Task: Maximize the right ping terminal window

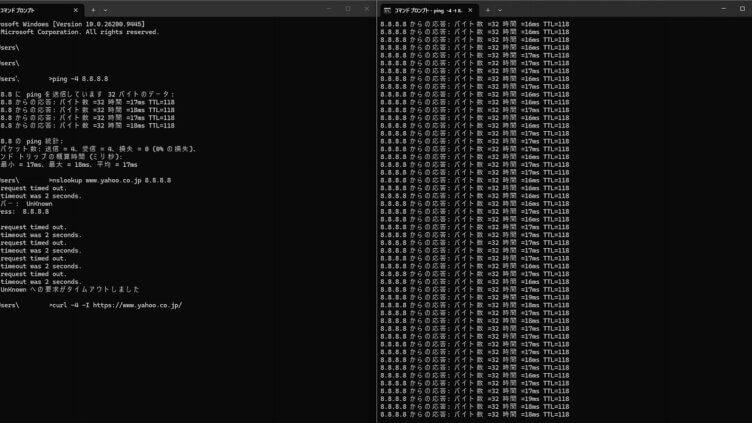Action: 742,9
